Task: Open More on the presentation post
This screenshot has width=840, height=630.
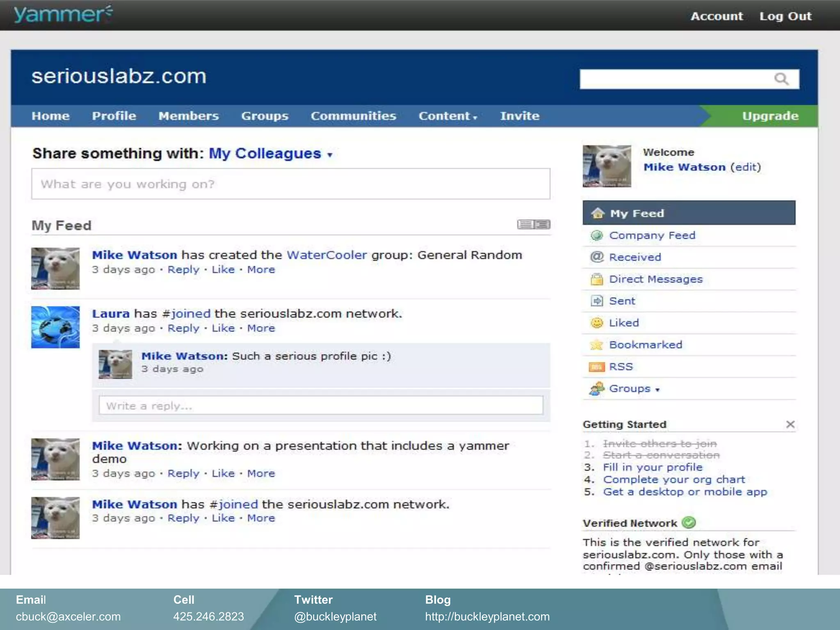Action: click(261, 473)
